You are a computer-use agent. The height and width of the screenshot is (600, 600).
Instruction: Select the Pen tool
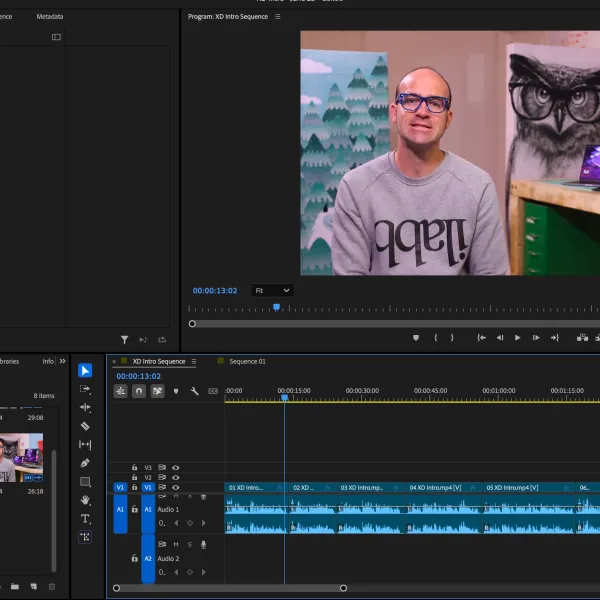click(x=85, y=463)
